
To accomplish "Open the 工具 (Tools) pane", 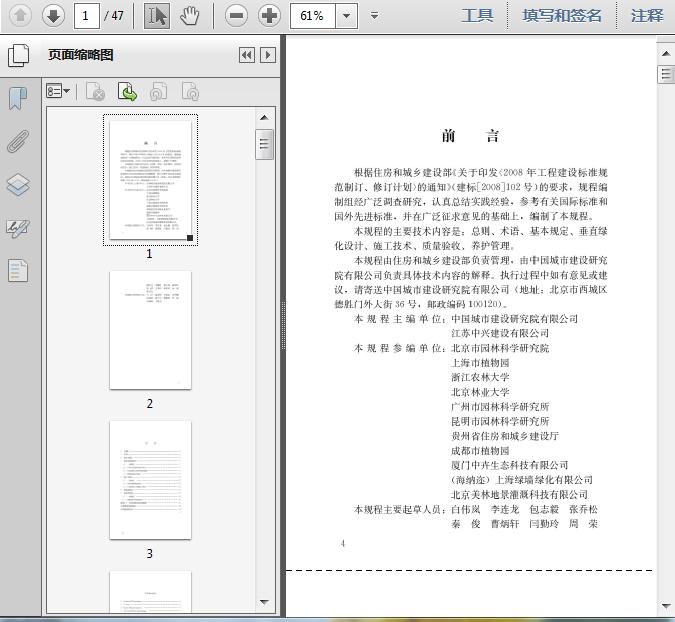I will [477, 15].
